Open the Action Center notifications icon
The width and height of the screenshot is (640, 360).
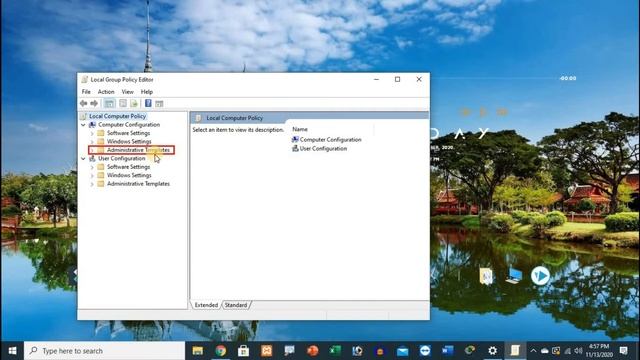tap(623, 351)
